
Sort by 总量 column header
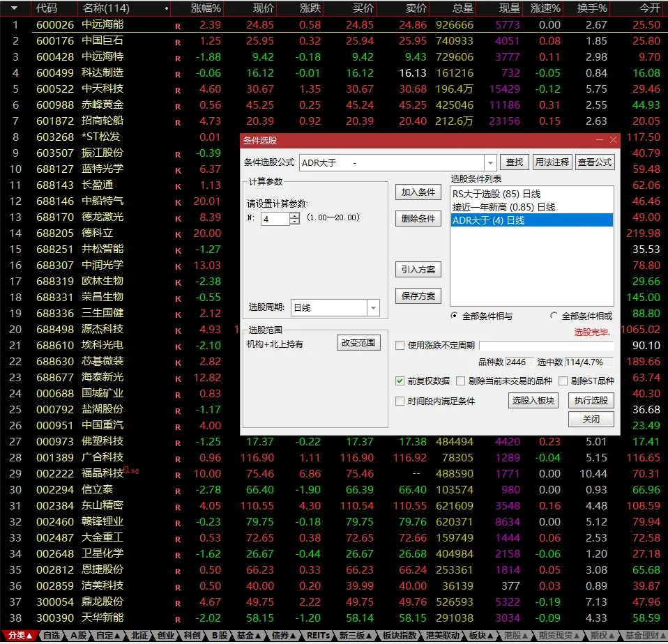[463, 8]
